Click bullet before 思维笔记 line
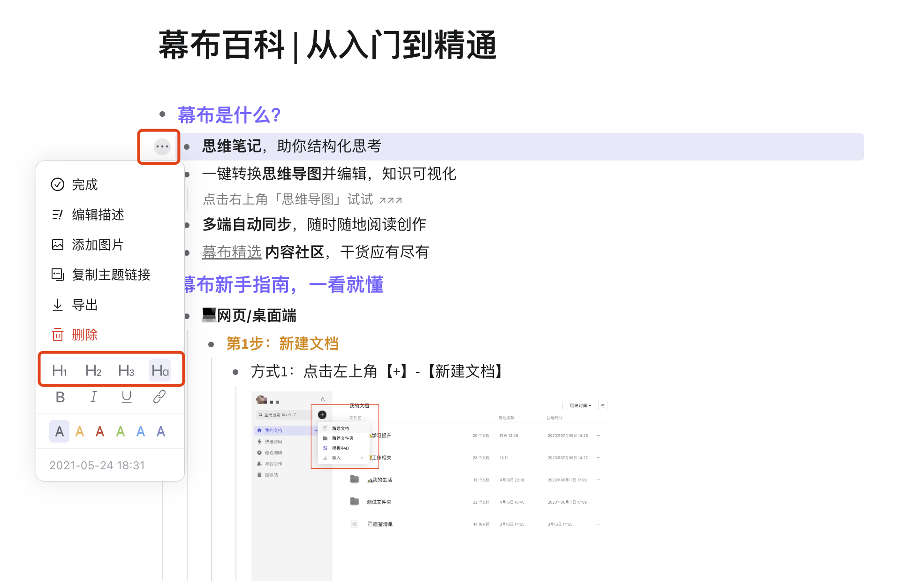Screen dimensions: 924x581 pyautogui.click(x=187, y=147)
